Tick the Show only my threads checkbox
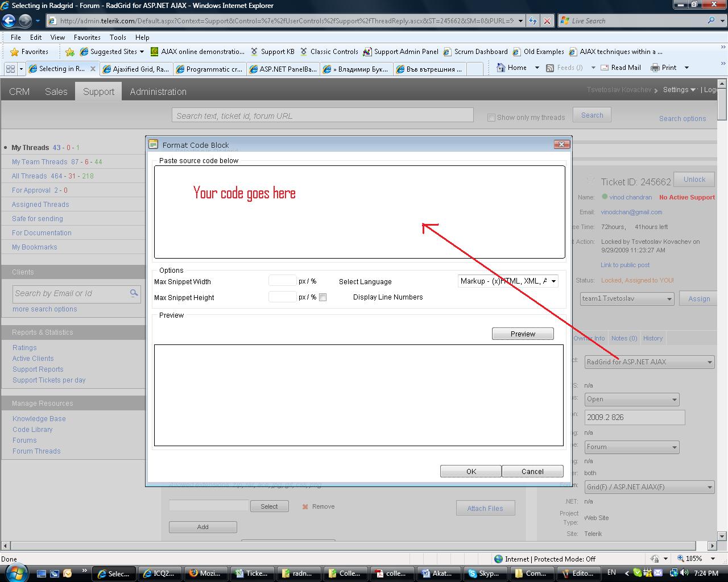This screenshot has height=582, width=728. pyautogui.click(x=491, y=118)
